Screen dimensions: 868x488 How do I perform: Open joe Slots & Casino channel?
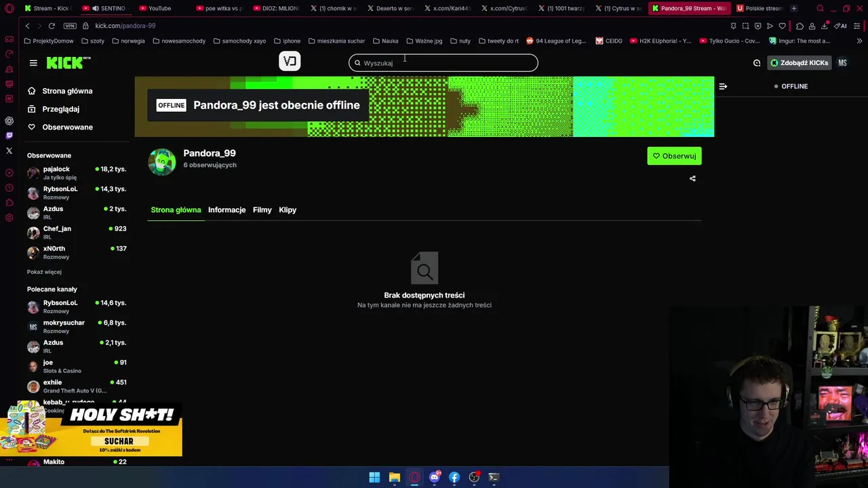click(77, 367)
